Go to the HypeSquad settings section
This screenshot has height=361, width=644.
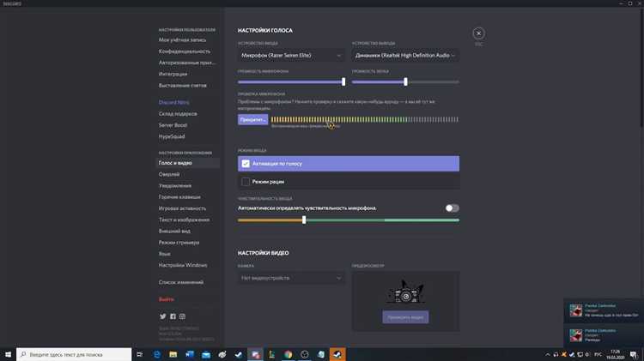(x=173, y=137)
